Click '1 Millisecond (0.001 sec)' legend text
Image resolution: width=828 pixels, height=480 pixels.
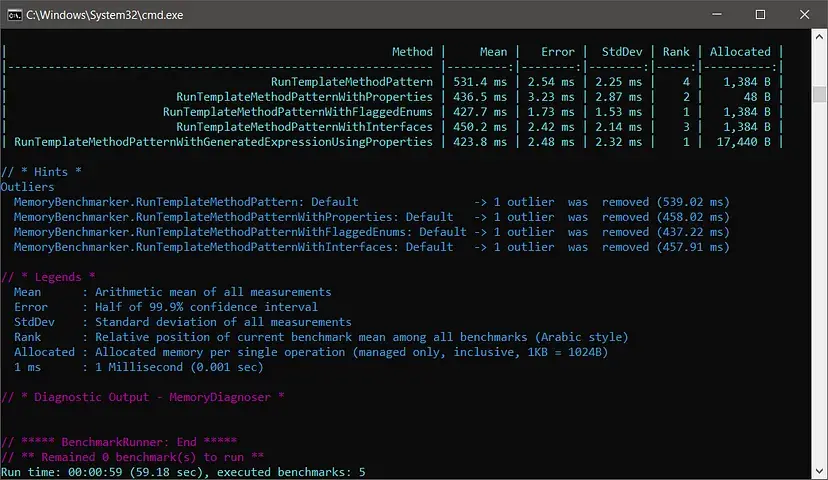[x=179, y=367]
